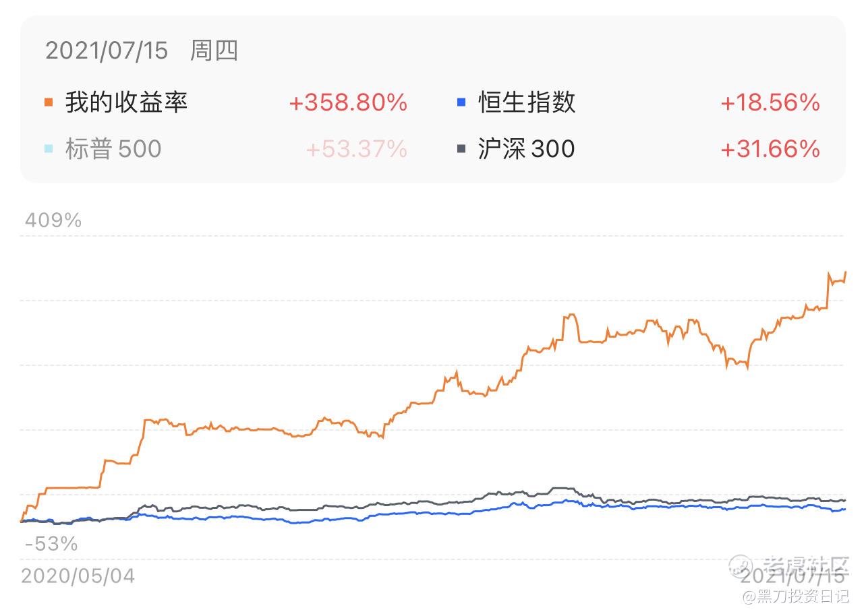Select the 2020/05/04 start date label
The width and height of the screenshot is (866, 616).
(x=78, y=576)
